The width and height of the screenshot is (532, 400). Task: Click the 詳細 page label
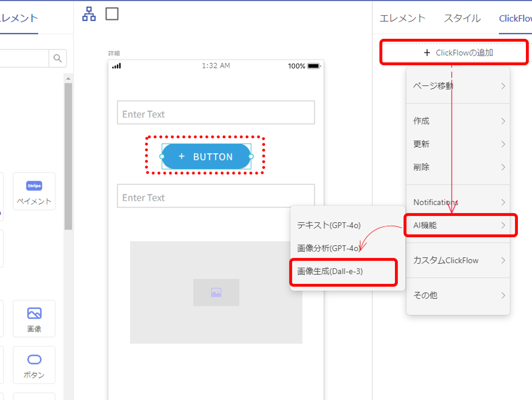pyautogui.click(x=114, y=53)
